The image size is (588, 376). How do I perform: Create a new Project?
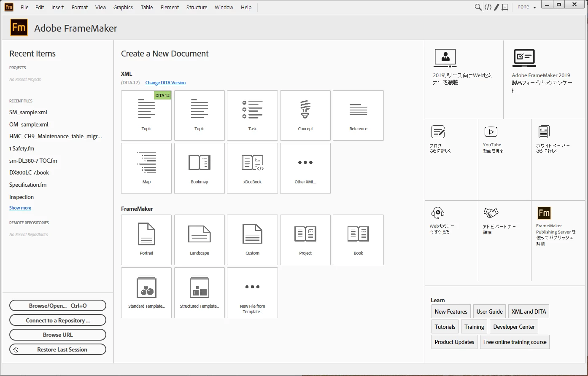point(305,240)
